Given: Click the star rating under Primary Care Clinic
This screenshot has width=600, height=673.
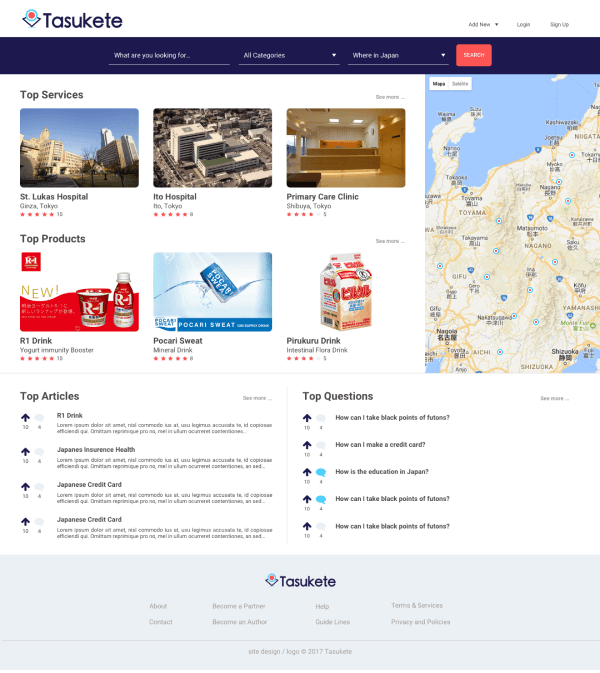Looking at the screenshot, I should click(x=303, y=215).
